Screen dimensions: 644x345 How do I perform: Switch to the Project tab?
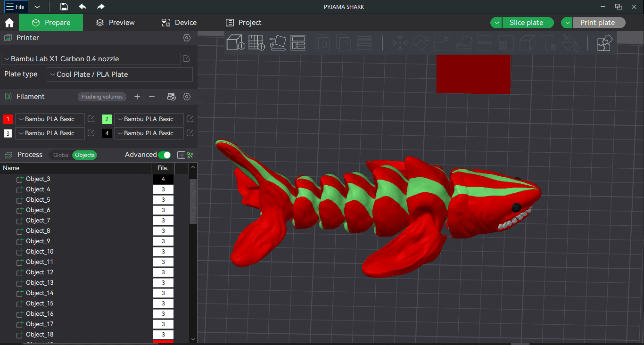[x=244, y=23]
